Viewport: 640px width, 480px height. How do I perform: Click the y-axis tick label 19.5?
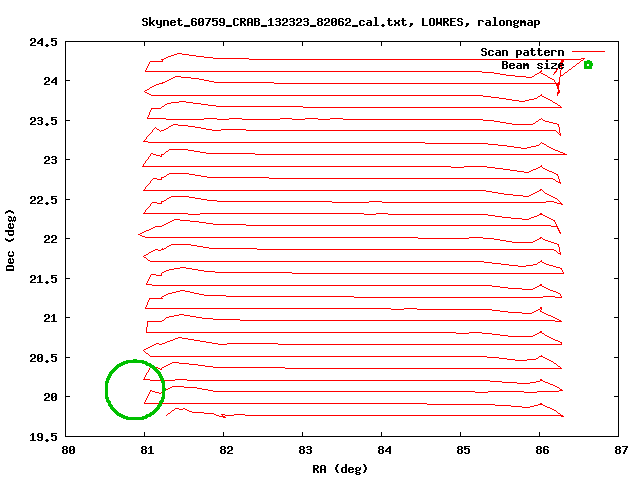point(43,437)
